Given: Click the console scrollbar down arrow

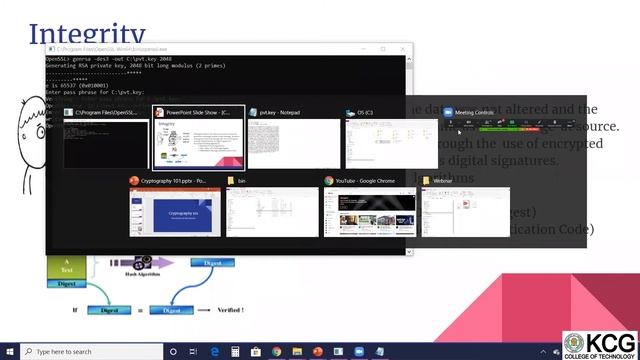Looking at the screenshot, I should coord(409,252).
